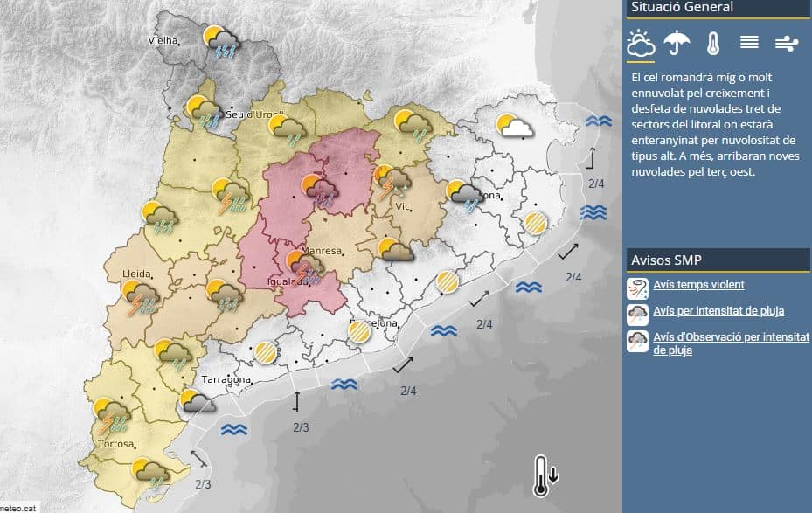This screenshot has width=812, height=513.
Task: Click Avís per intensitat de pluja link
Action: point(718,311)
